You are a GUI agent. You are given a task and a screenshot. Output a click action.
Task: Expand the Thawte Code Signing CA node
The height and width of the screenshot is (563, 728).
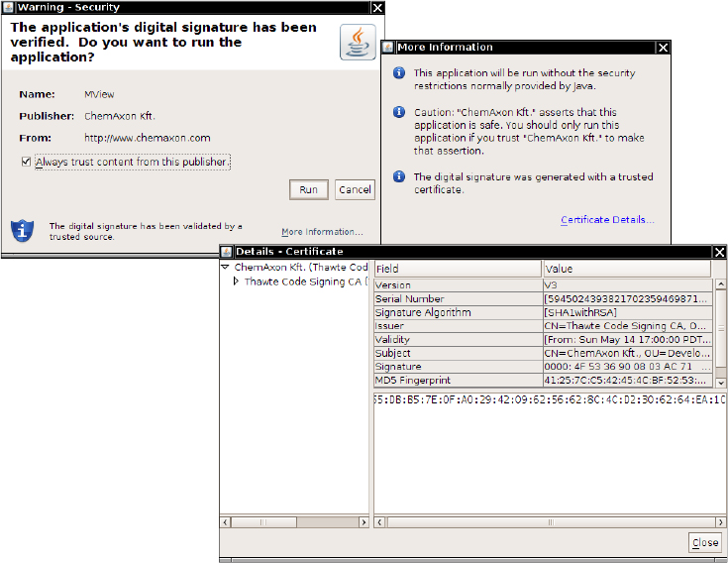click(236, 281)
